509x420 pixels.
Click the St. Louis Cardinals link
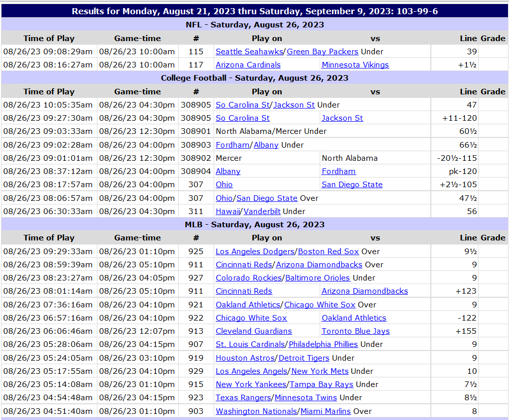(250, 344)
